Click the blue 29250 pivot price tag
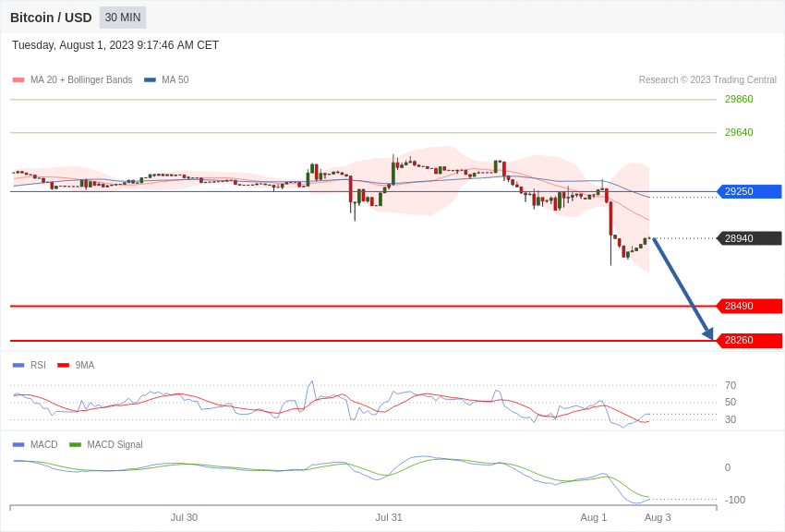The image size is (785, 532). 750,191
